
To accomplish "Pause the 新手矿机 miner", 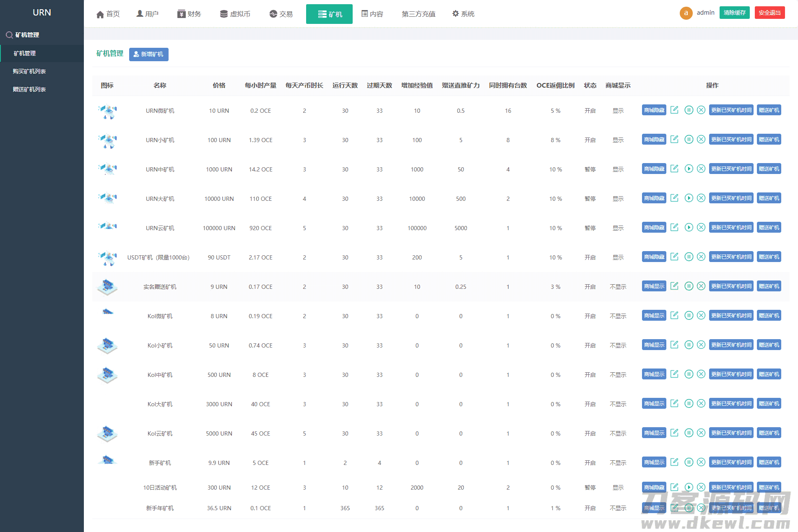I will click(689, 462).
